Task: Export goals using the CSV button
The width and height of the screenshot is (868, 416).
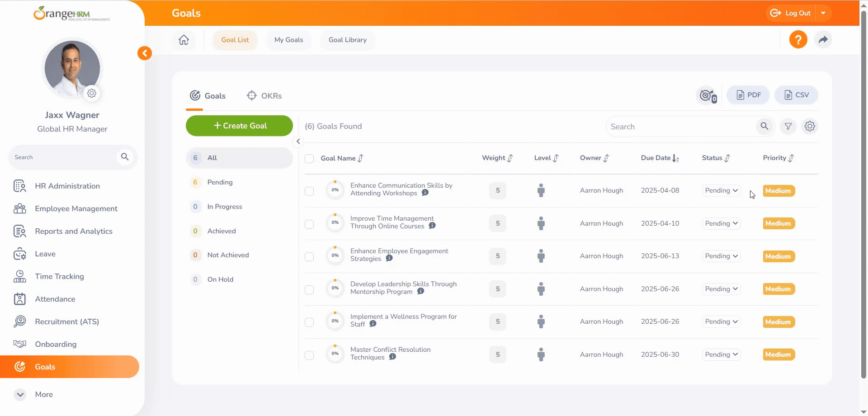Action: (x=796, y=95)
